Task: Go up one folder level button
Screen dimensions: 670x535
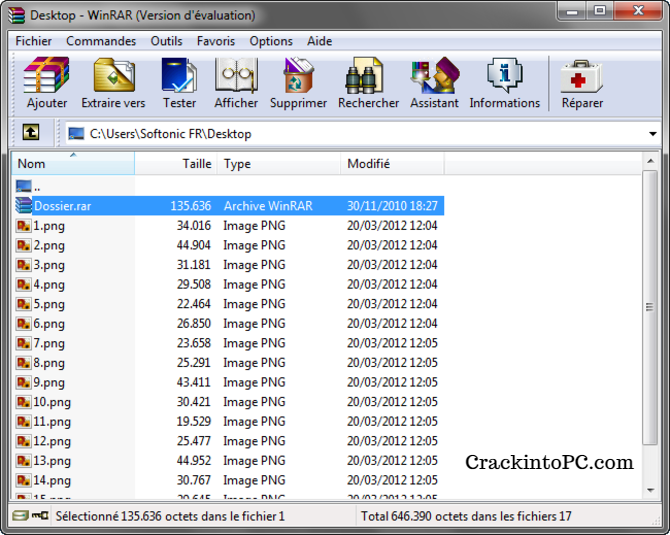Action: (x=31, y=132)
